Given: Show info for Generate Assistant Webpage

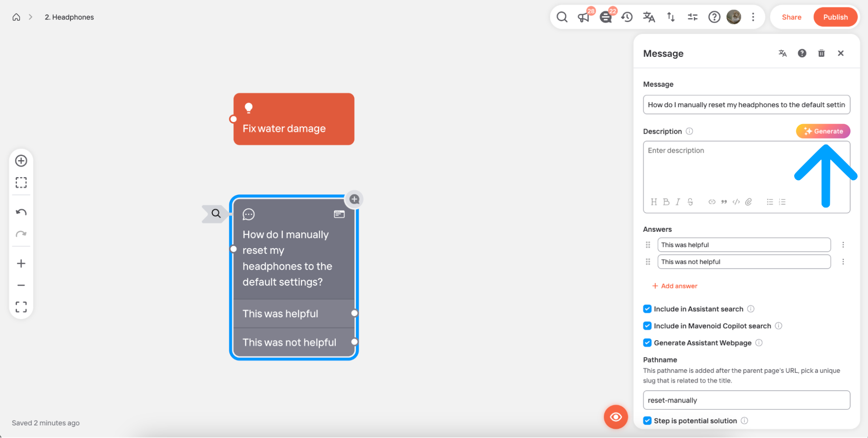Looking at the screenshot, I should tap(759, 343).
